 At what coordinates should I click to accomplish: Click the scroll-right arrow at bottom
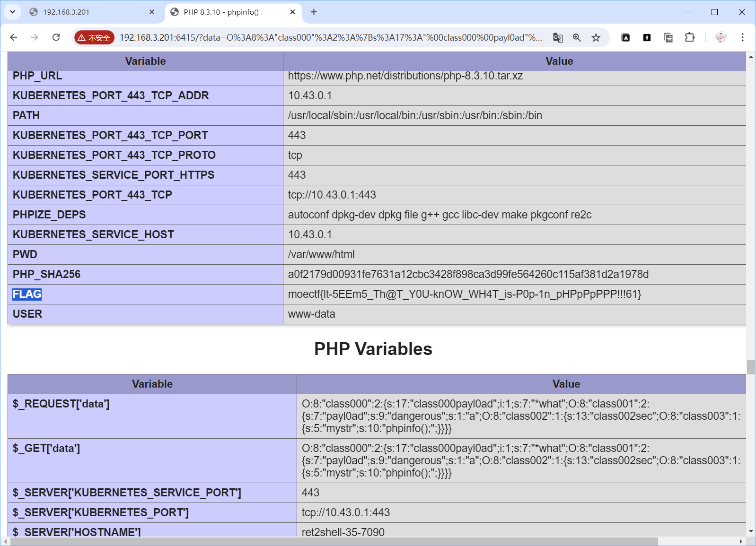pyautogui.click(x=741, y=541)
